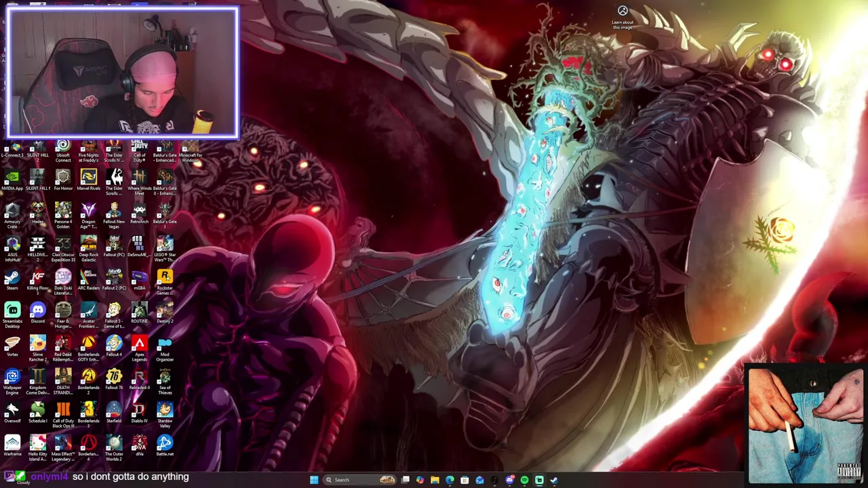Select Battle.net launcher icon

pos(165,447)
